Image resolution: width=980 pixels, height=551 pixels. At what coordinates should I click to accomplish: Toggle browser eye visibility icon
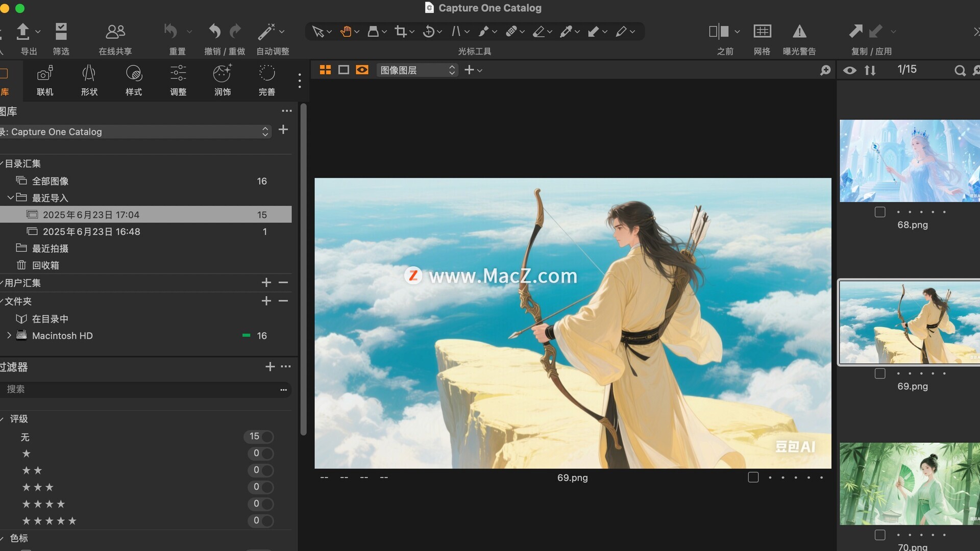click(850, 70)
